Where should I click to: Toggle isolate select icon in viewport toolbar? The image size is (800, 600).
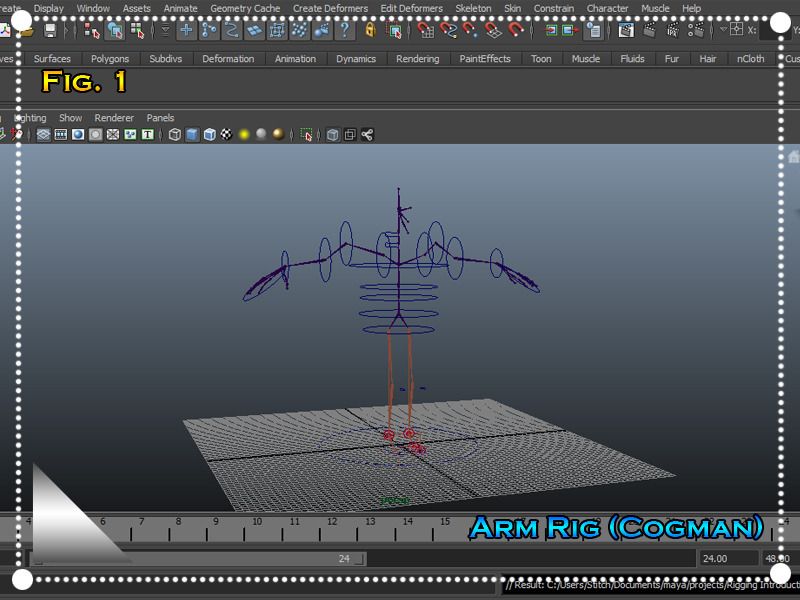[306, 135]
